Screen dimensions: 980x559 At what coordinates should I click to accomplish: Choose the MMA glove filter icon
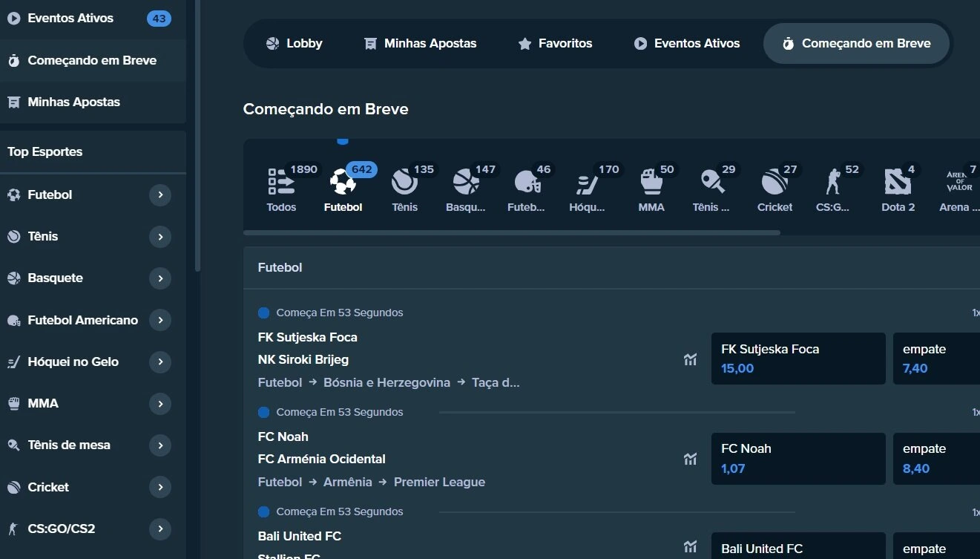(651, 182)
